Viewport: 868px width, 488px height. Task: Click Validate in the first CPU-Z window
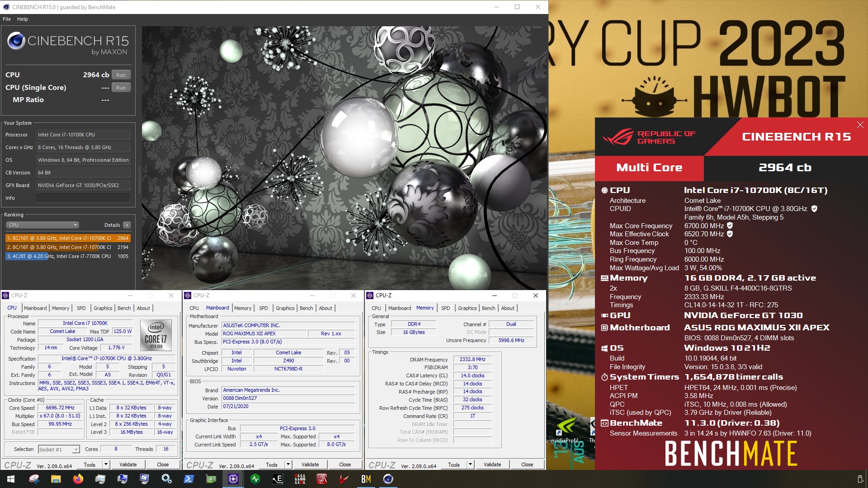coord(128,465)
